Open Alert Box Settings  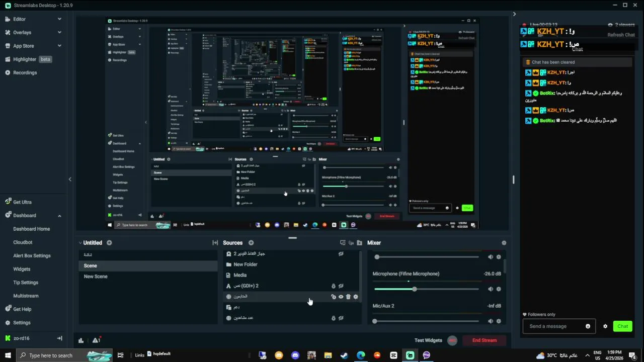click(x=32, y=255)
